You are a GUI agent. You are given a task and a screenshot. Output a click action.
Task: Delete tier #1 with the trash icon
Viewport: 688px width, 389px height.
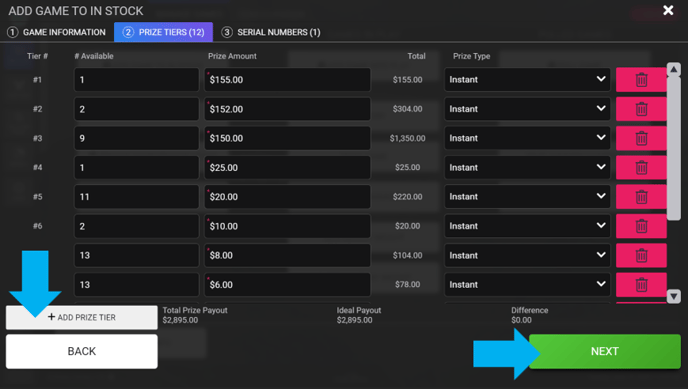click(641, 80)
